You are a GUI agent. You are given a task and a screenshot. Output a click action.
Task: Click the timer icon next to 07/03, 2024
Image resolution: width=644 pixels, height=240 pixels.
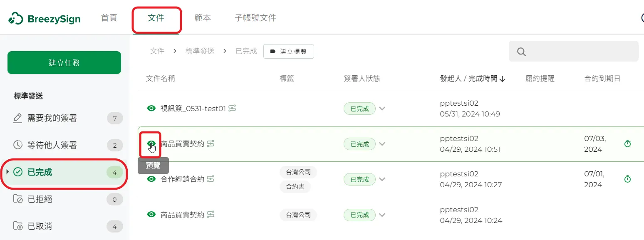click(628, 144)
